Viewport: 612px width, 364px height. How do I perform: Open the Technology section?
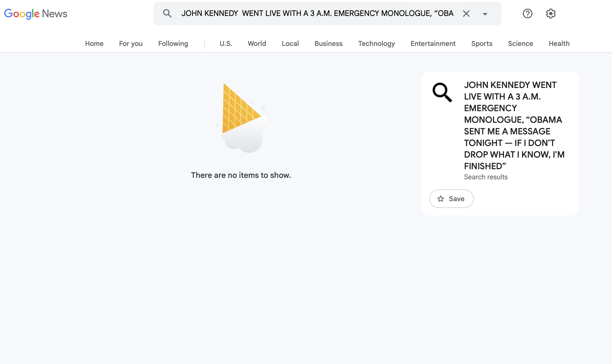coord(376,44)
